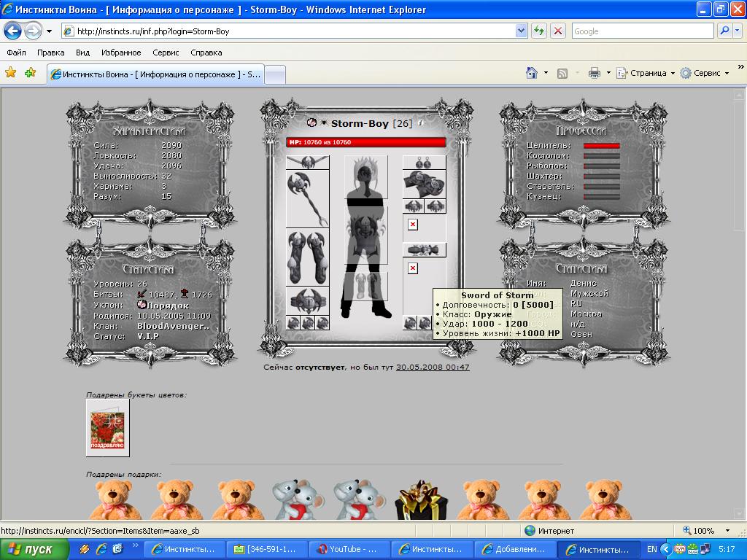Click the battle axe weapon slot

(307, 199)
